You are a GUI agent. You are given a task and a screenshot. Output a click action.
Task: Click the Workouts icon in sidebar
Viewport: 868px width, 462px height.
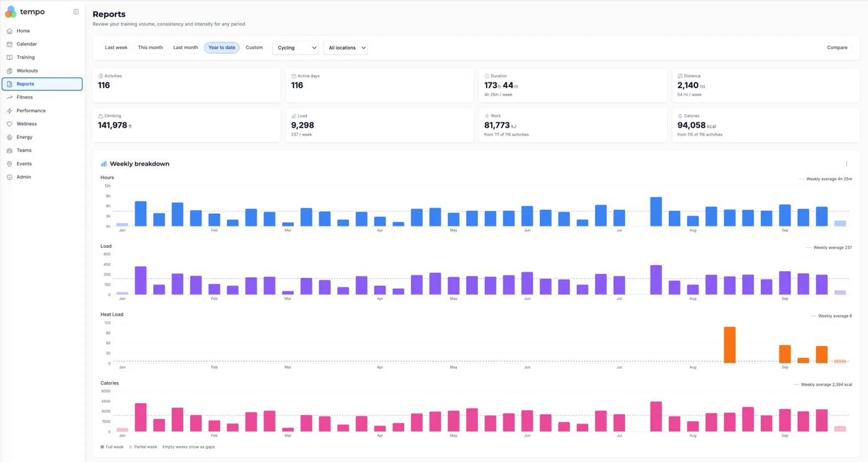point(9,71)
